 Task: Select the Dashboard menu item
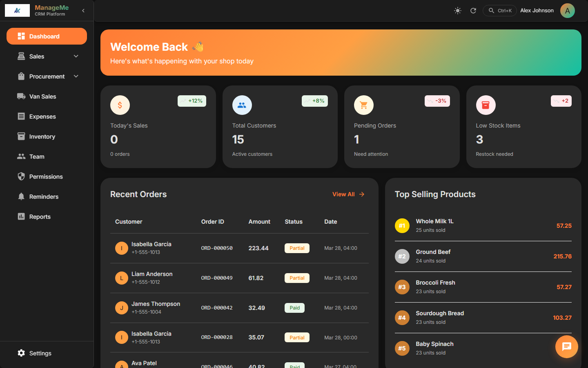47,36
